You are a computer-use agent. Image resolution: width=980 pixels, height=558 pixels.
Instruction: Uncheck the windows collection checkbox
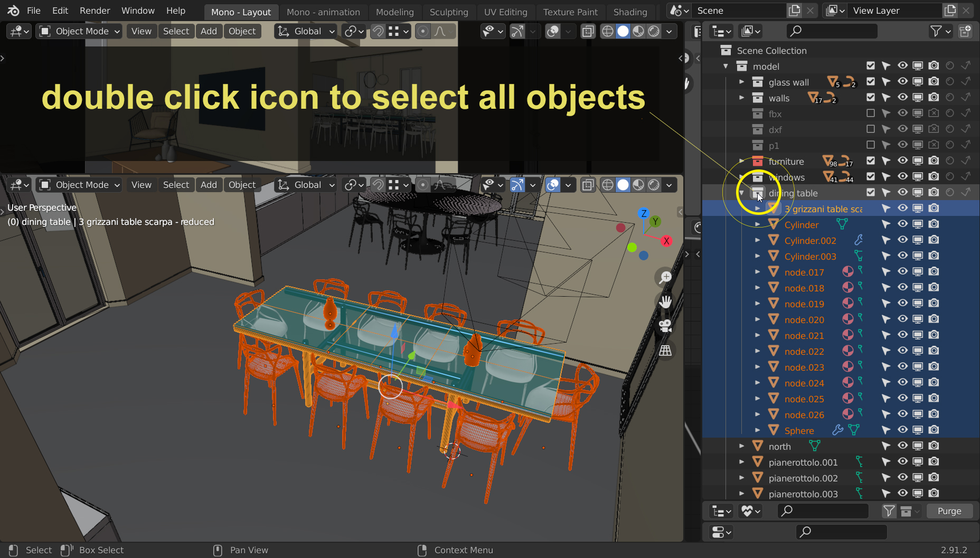point(871,177)
